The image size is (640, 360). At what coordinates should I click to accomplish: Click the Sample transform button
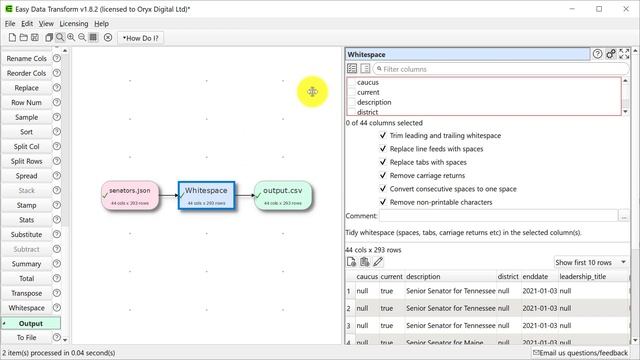27,117
